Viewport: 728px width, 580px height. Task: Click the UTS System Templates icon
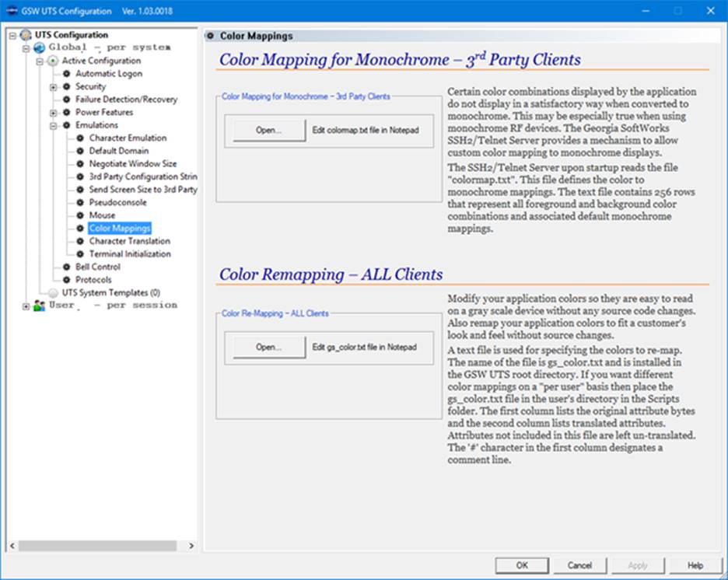coord(54,293)
